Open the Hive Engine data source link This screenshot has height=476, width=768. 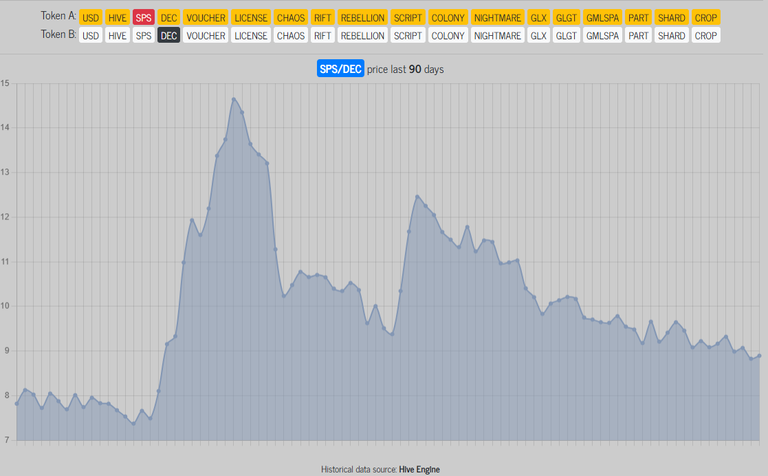click(419, 469)
